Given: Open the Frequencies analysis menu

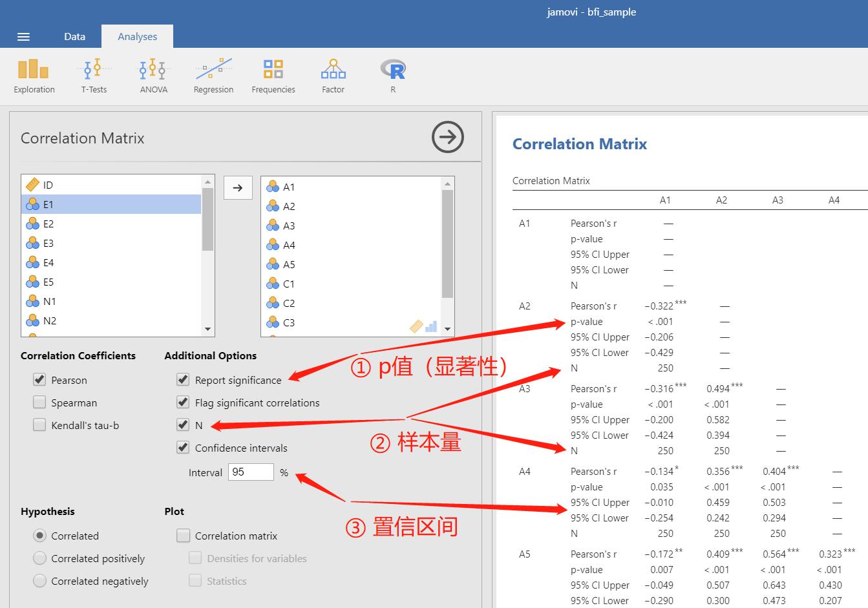Looking at the screenshot, I should [x=273, y=76].
